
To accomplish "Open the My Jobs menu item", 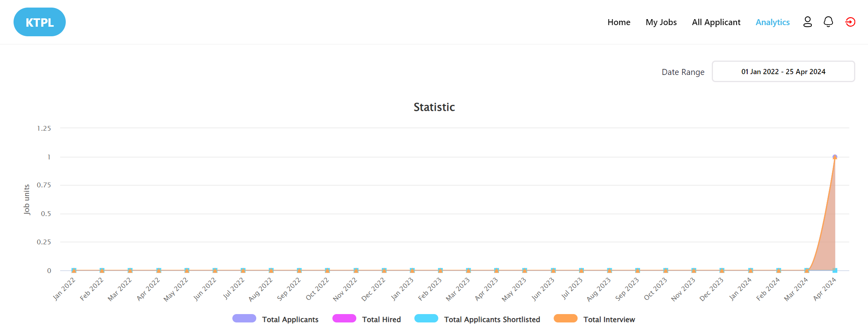I will point(661,22).
